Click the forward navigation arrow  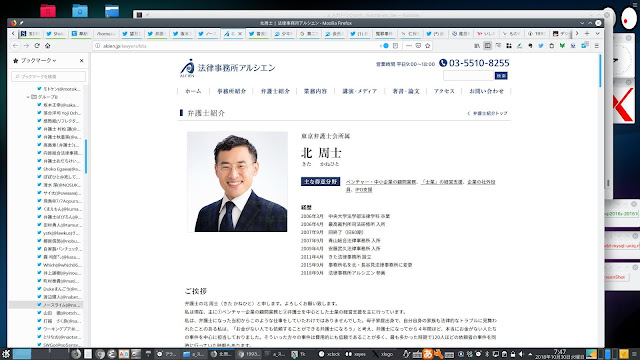(26, 46)
